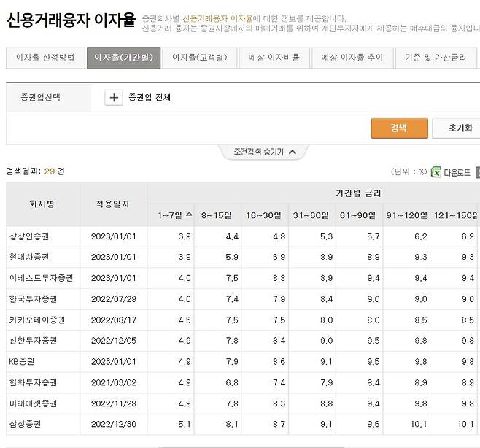480x448 pixels.
Task: Click the 91~120일 column header
Action: click(x=406, y=215)
